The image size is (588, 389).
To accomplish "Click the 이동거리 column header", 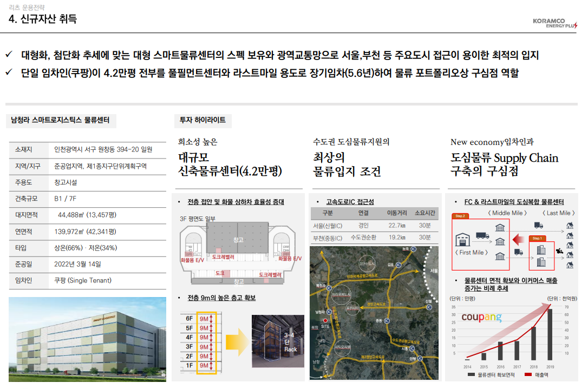I will point(397,213).
